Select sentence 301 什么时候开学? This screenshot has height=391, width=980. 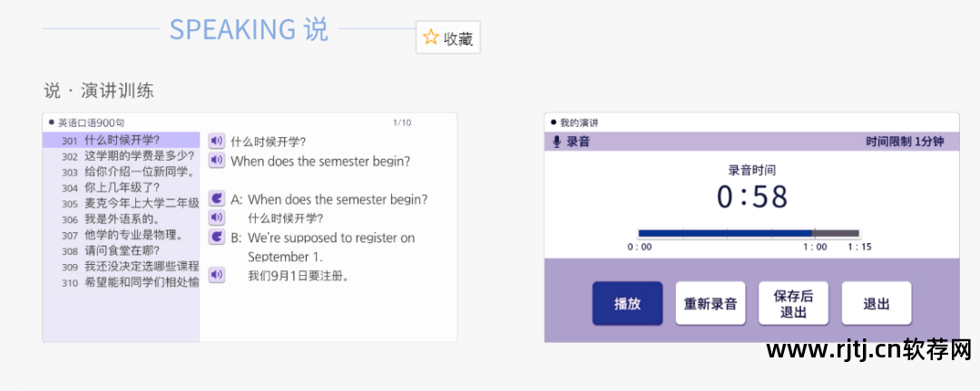click(x=122, y=141)
